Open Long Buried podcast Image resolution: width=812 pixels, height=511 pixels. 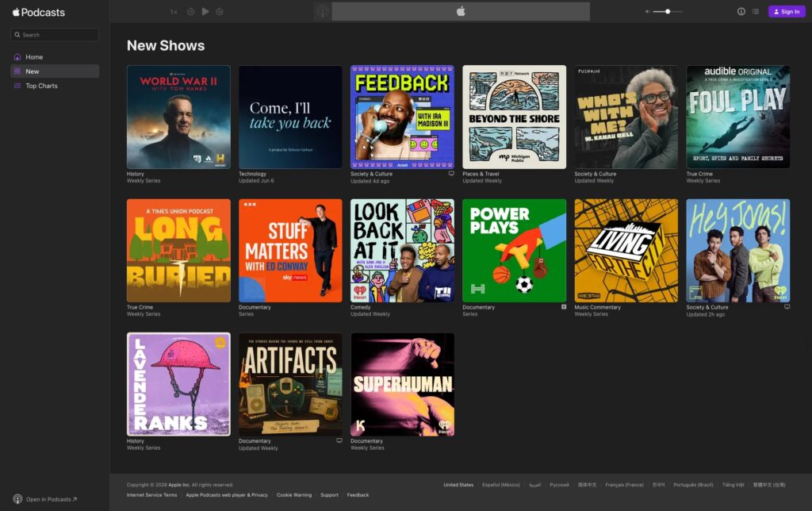click(178, 250)
